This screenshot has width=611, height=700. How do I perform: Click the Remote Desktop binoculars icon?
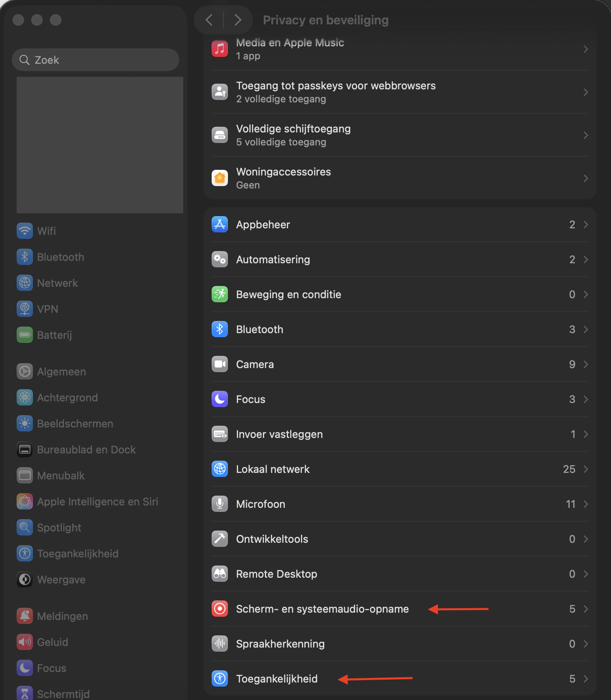coord(220,574)
